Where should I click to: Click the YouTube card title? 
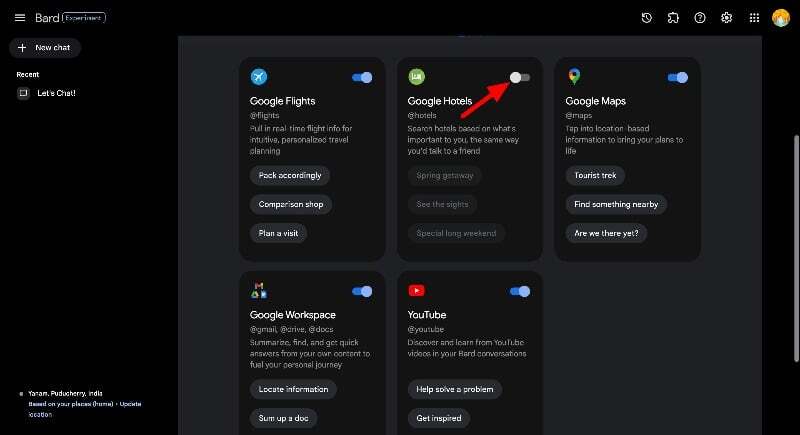point(427,315)
